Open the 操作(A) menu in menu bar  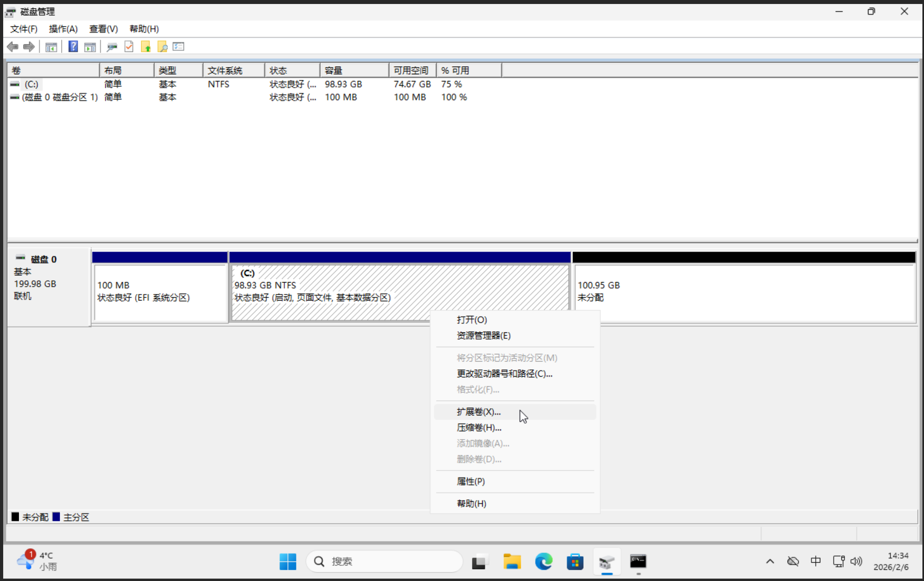click(x=63, y=29)
